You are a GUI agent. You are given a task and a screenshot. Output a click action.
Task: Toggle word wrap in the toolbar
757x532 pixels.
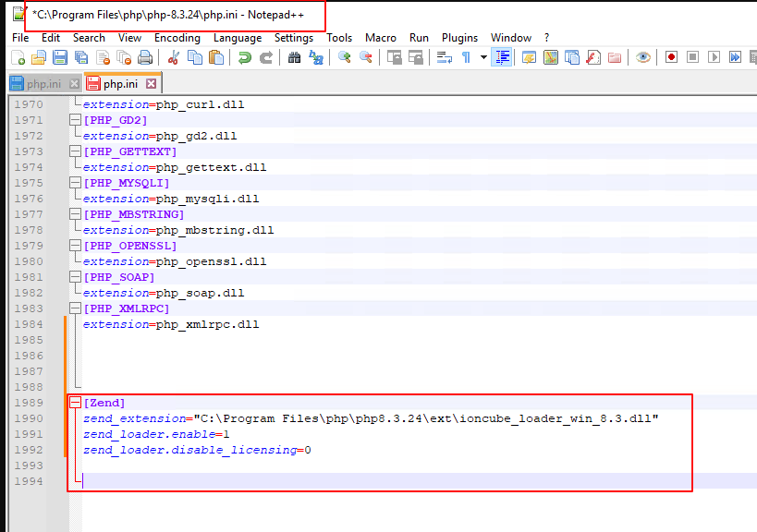point(444,57)
